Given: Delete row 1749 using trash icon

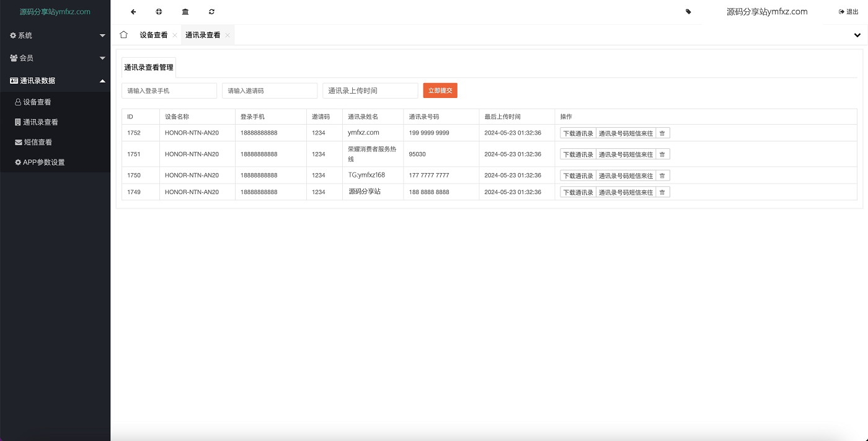Looking at the screenshot, I should (x=662, y=192).
